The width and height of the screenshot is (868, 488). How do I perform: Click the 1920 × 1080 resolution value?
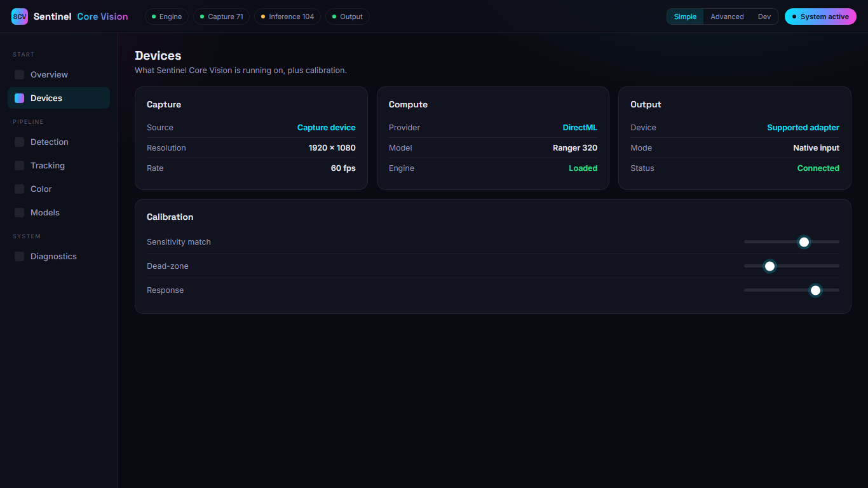332,148
